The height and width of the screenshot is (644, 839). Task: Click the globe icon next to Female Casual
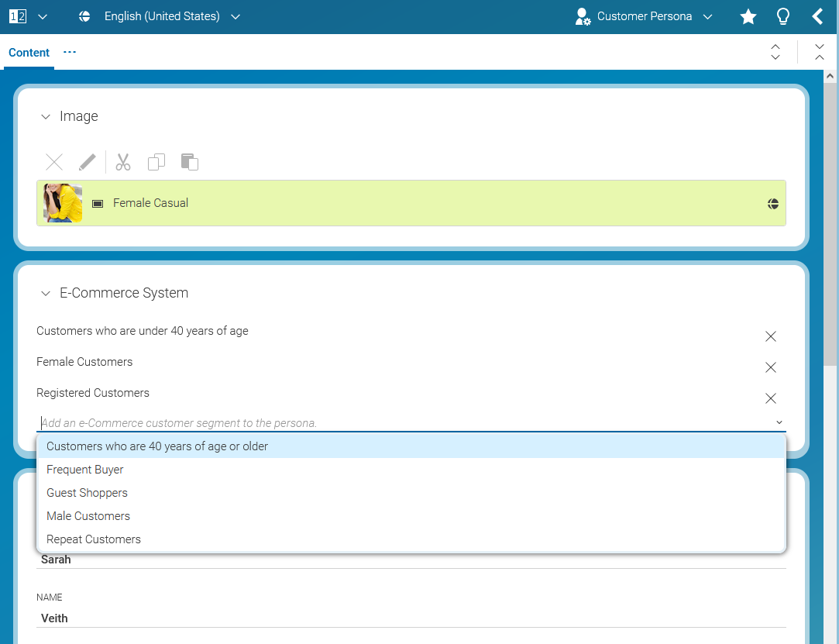coord(772,203)
